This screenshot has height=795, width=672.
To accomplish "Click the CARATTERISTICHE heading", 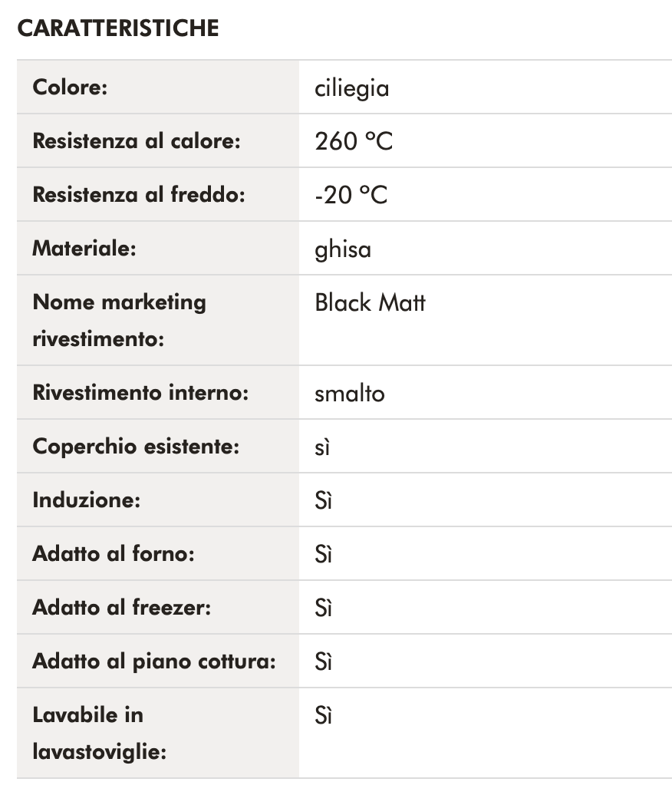I will pos(118,28).
